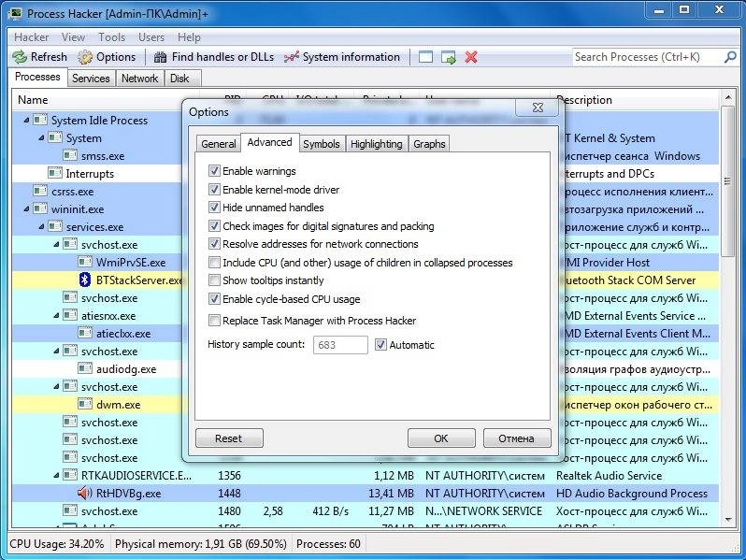Open the Tools menu
746x560 pixels.
point(112,37)
